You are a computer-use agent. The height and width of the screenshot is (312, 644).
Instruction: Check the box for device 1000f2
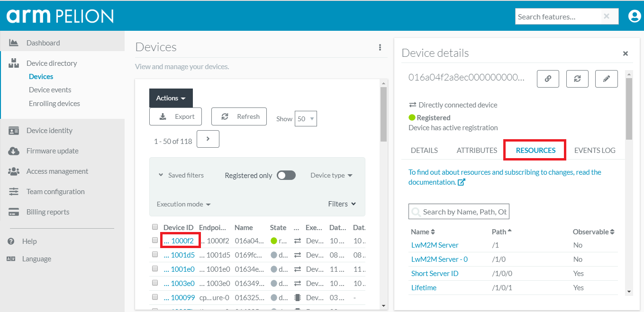coord(155,241)
